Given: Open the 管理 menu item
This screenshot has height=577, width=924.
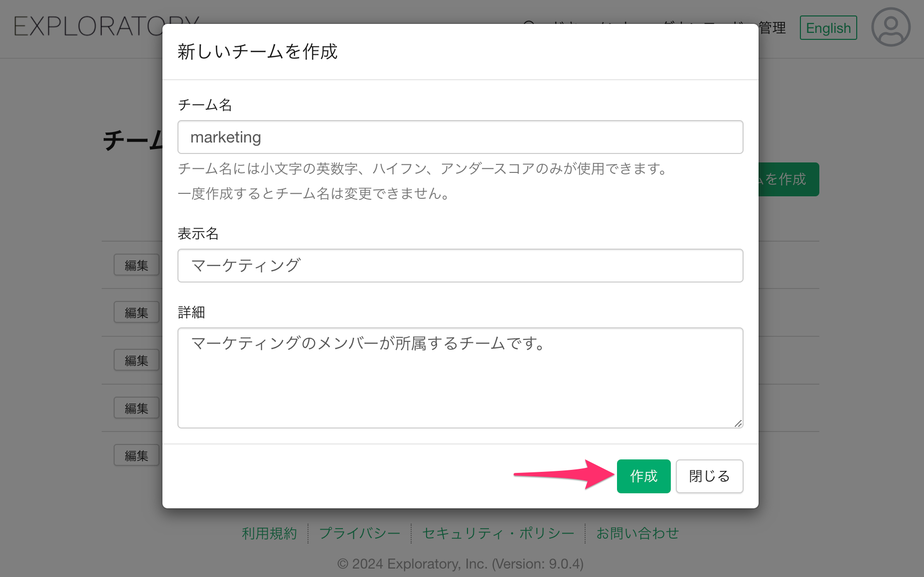Looking at the screenshot, I should click(x=772, y=28).
